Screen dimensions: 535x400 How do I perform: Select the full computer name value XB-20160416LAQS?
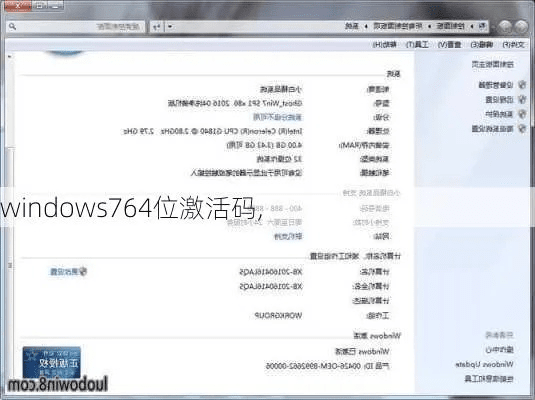[271, 286]
